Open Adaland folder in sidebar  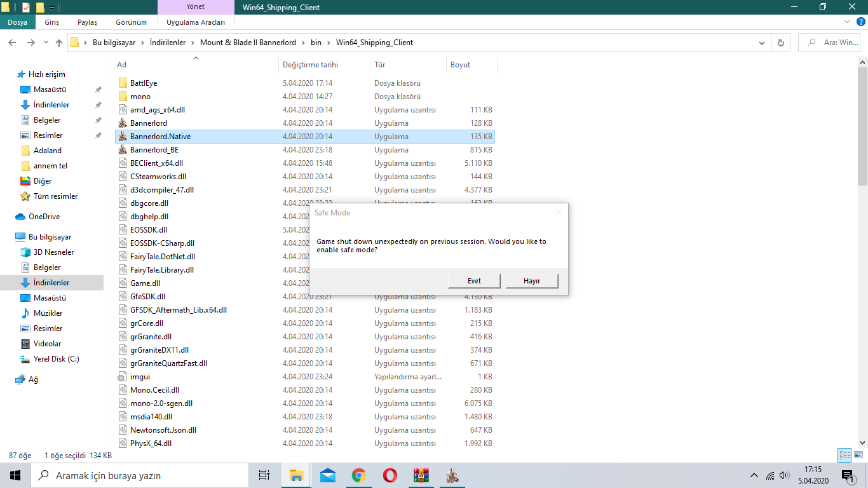tap(48, 151)
